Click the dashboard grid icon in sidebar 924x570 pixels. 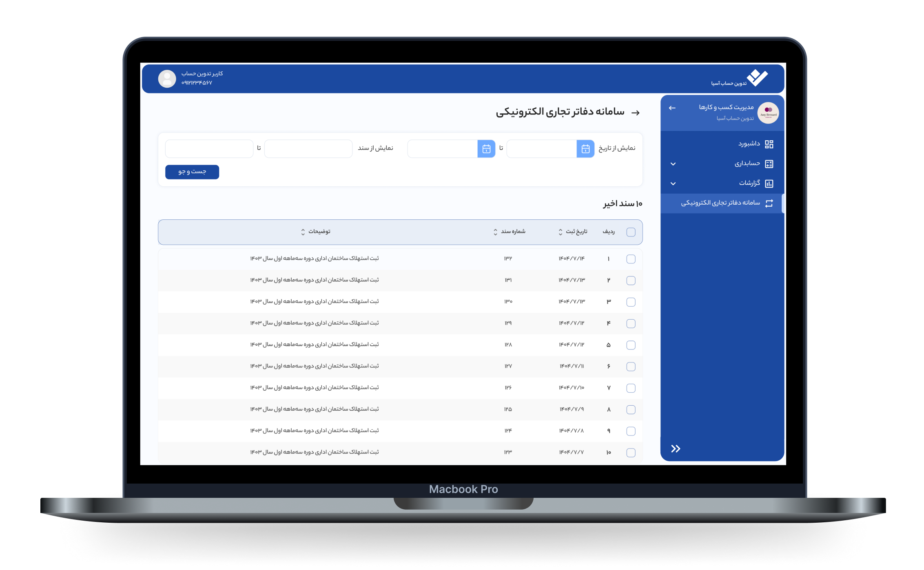pyautogui.click(x=769, y=144)
